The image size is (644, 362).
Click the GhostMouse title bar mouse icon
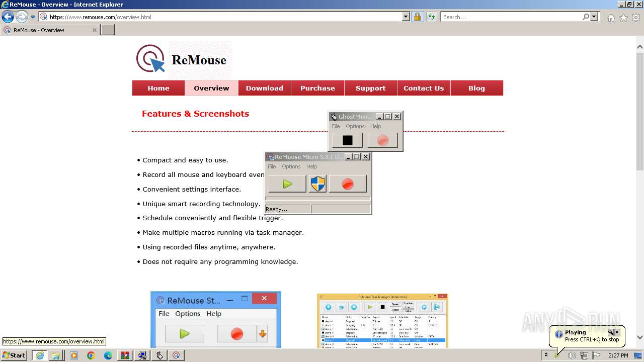(x=334, y=117)
